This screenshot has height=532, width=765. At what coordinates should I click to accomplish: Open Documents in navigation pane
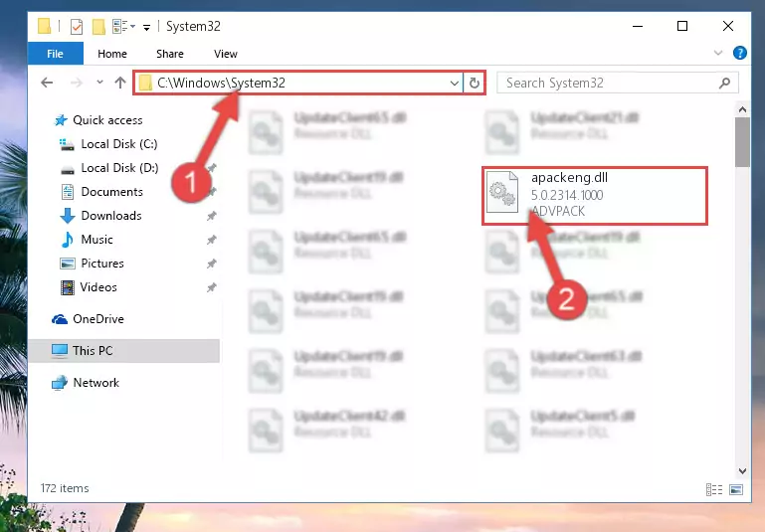[102, 192]
